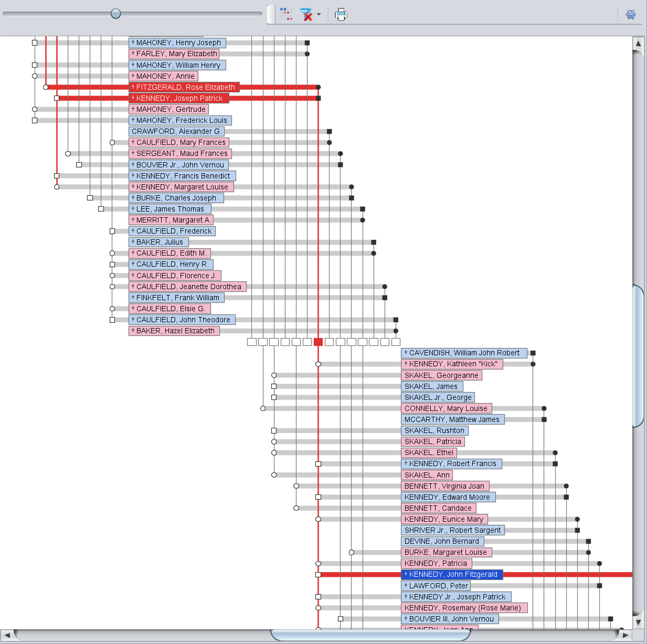This screenshot has width=647, height=644.
Task: Select BENNETT, Virginia Joan
Action: pos(446,486)
